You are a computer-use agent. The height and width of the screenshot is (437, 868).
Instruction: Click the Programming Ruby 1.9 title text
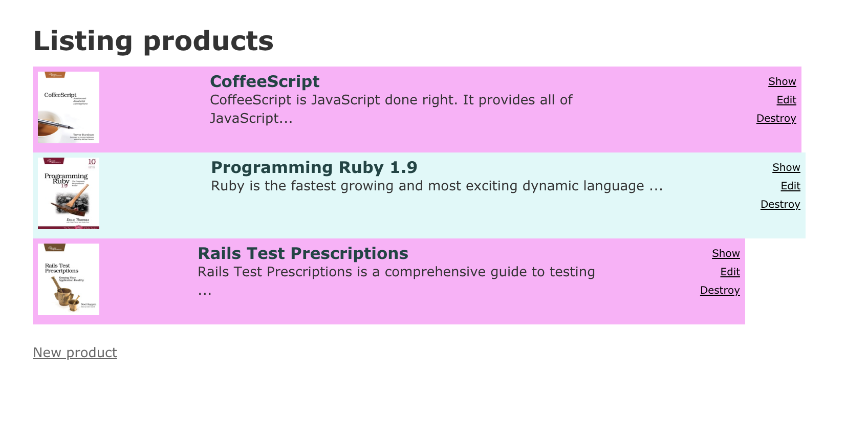314,168
